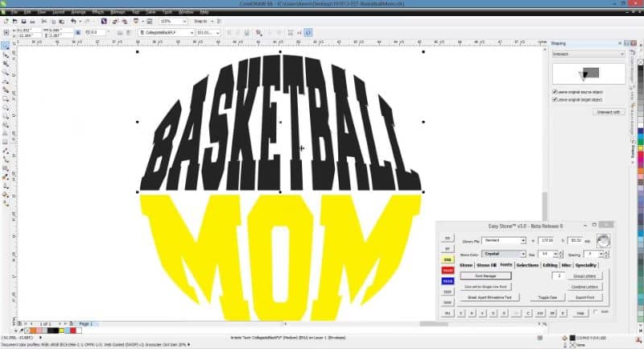Select the Table tool in the toolbox
This screenshot has width=644, height=349.
tap(6, 142)
